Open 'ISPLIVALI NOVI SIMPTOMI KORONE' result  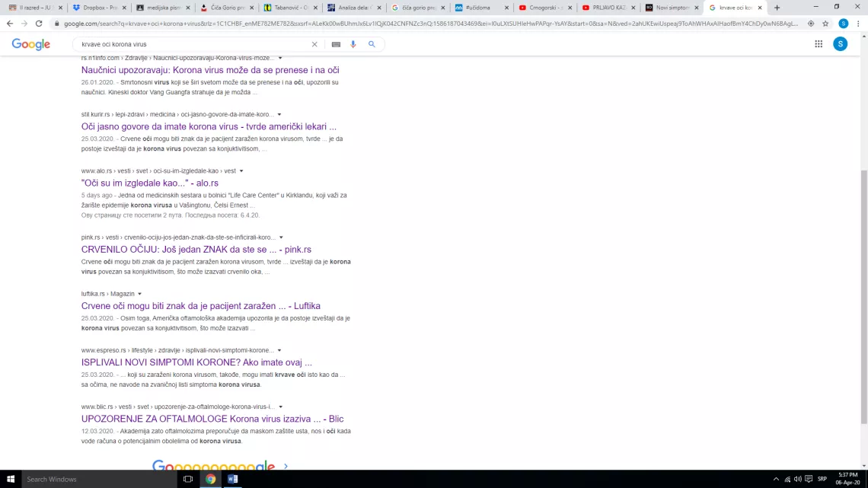tap(196, 362)
